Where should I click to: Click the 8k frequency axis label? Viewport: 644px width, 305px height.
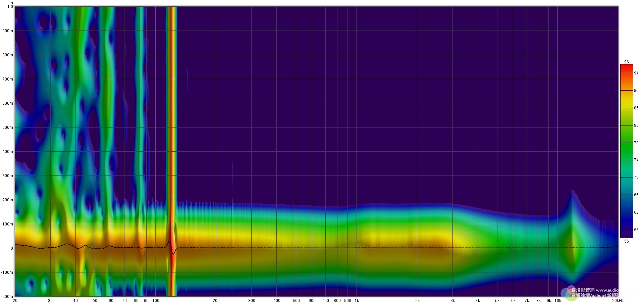tap(538, 301)
